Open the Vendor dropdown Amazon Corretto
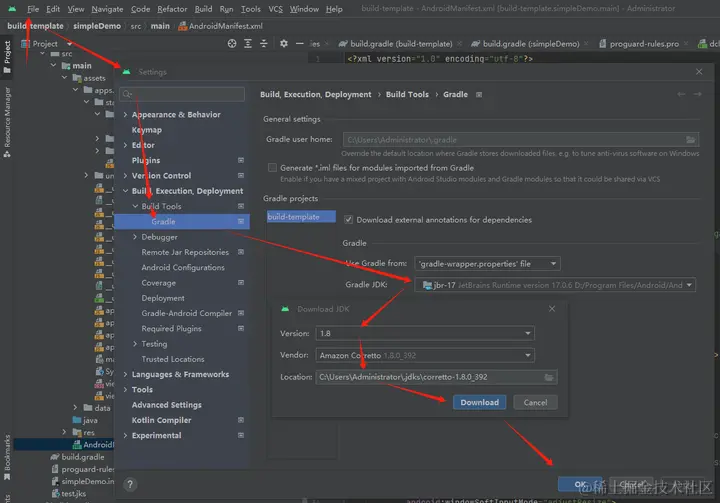The image size is (720, 503). pos(425,356)
